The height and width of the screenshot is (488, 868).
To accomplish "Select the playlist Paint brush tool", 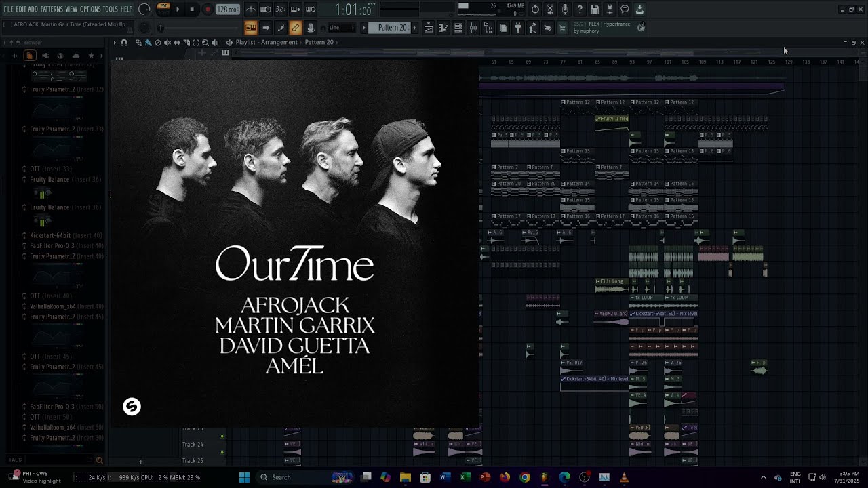I will [x=148, y=43].
